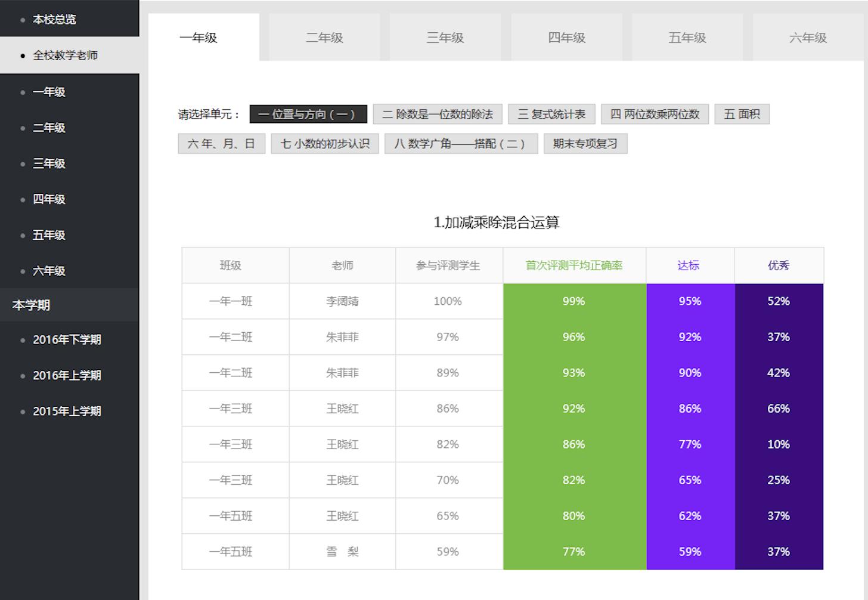The image size is (868, 600).
Task: Choose 2015年上学期 in the sidebar
Action: pos(67,412)
